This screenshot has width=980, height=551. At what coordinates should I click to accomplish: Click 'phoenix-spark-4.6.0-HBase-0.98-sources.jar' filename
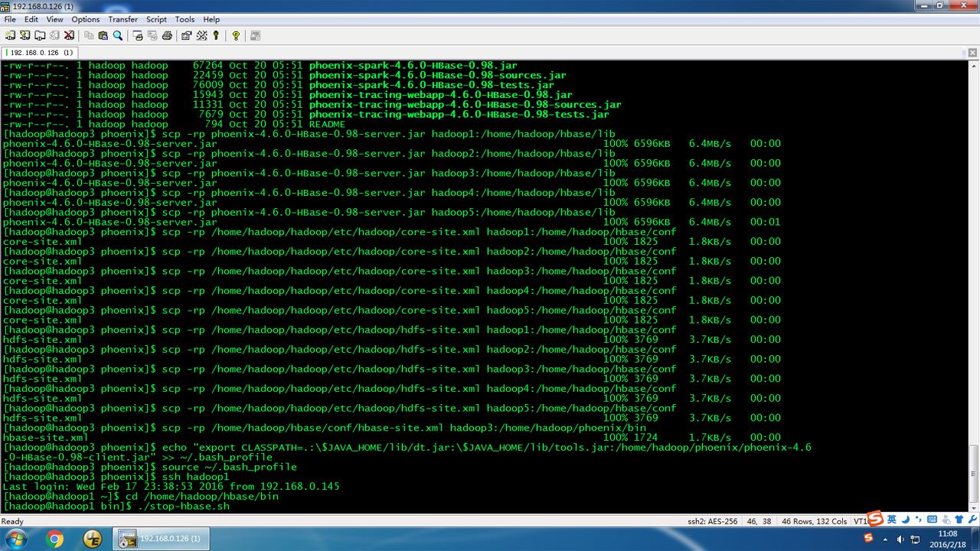pos(437,75)
